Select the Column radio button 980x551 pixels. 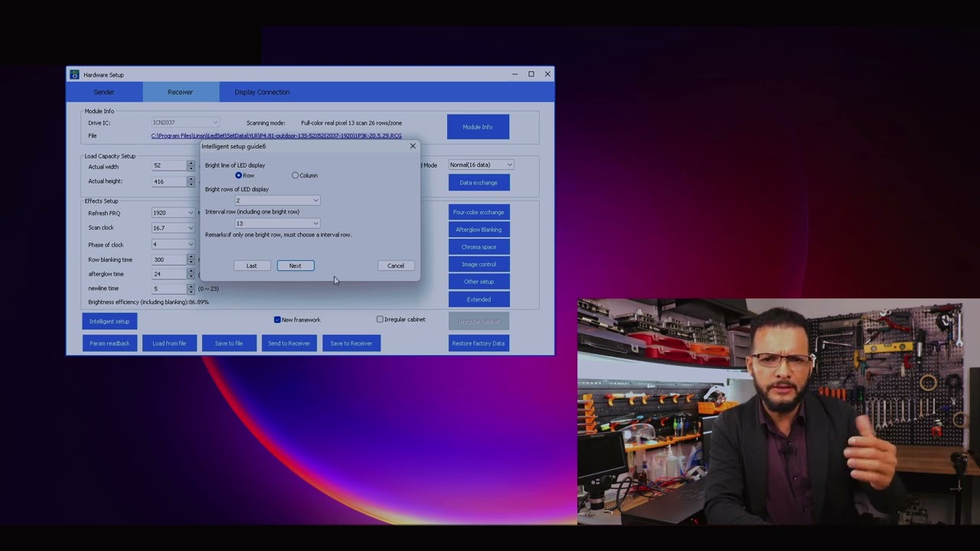coord(296,175)
